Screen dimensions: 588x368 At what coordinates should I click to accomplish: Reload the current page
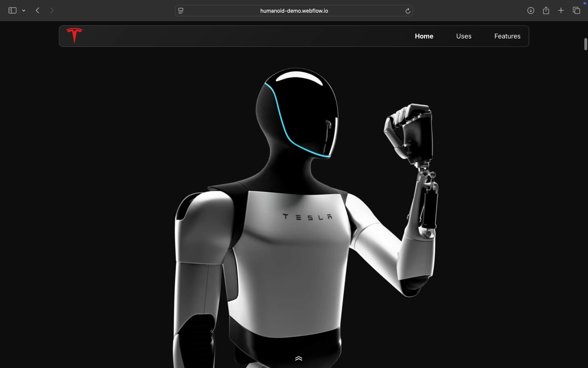(408, 11)
